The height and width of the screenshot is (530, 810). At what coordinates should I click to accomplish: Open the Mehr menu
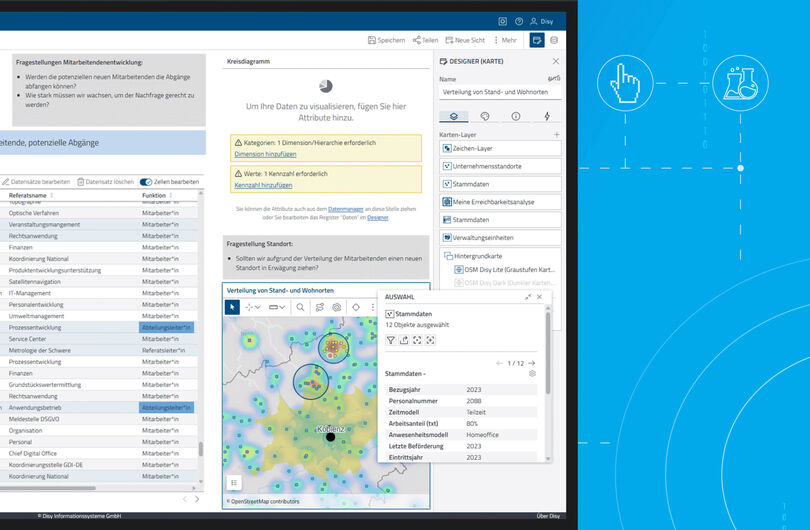click(505, 40)
